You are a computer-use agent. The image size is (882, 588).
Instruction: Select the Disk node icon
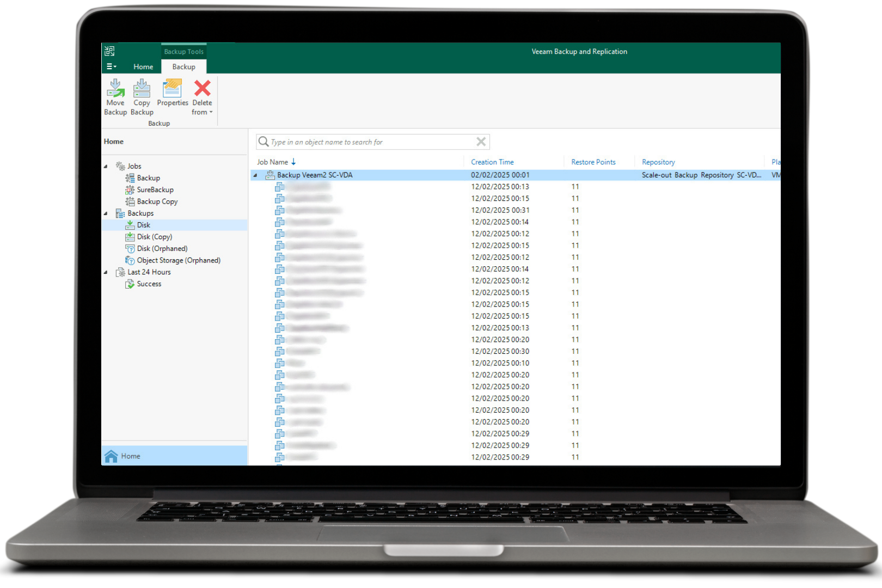click(x=130, y=225)
